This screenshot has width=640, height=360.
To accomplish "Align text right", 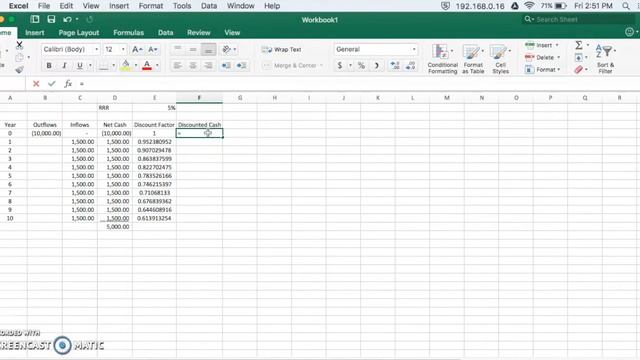I will [x=208, y=65].
